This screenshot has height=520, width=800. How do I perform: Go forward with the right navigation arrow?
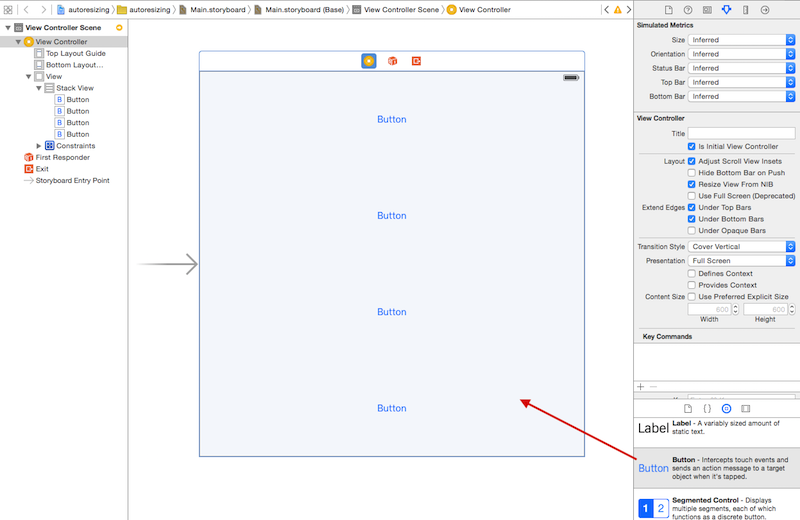click(x=43, y=10)
